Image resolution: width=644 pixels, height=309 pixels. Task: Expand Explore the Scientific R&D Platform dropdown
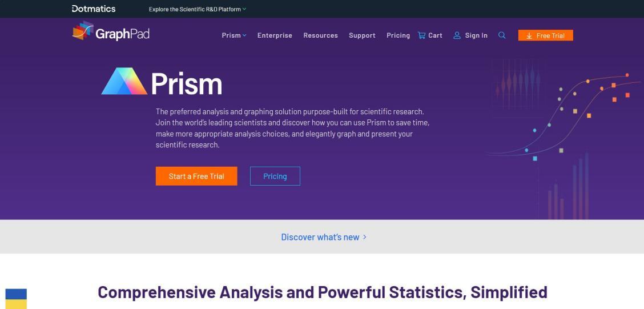pos(198,9)
